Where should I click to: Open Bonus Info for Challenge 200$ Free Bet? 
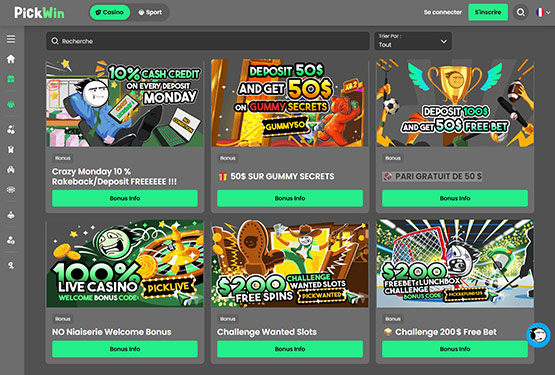(x=455, y=349)
